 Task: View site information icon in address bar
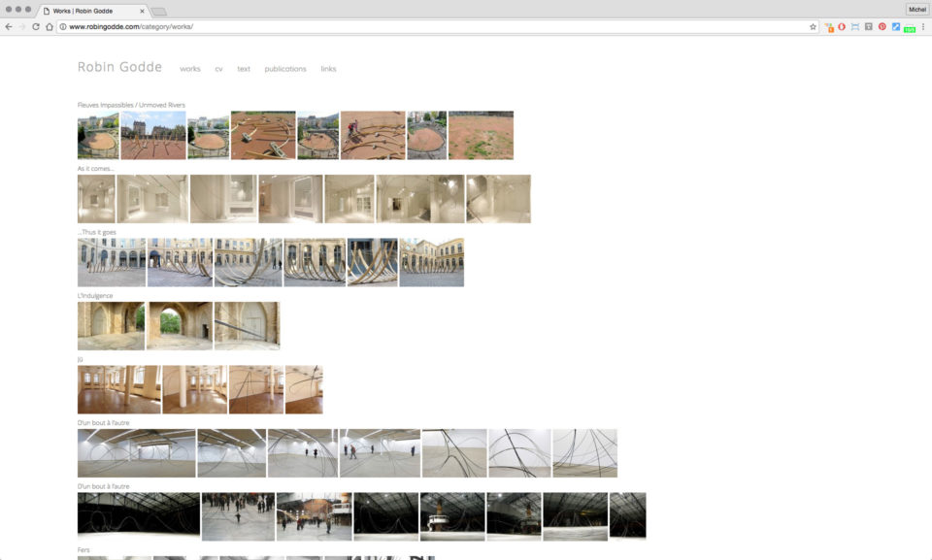tap(63, 26)
